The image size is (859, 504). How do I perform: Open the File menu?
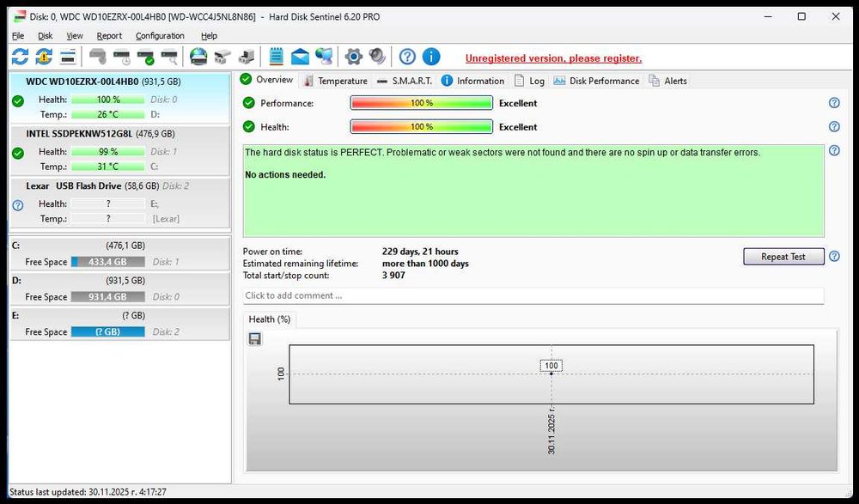coord(18,35)
